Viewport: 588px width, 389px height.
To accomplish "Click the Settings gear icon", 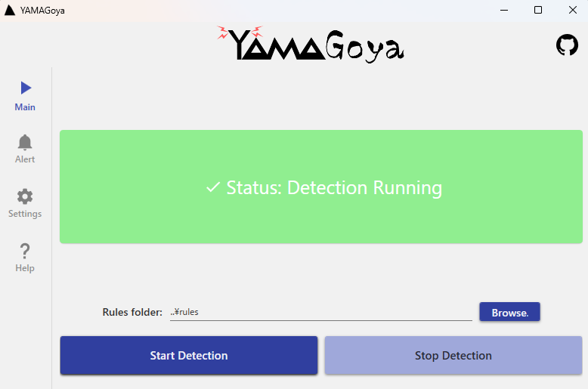I will click(x=25, y=196).
